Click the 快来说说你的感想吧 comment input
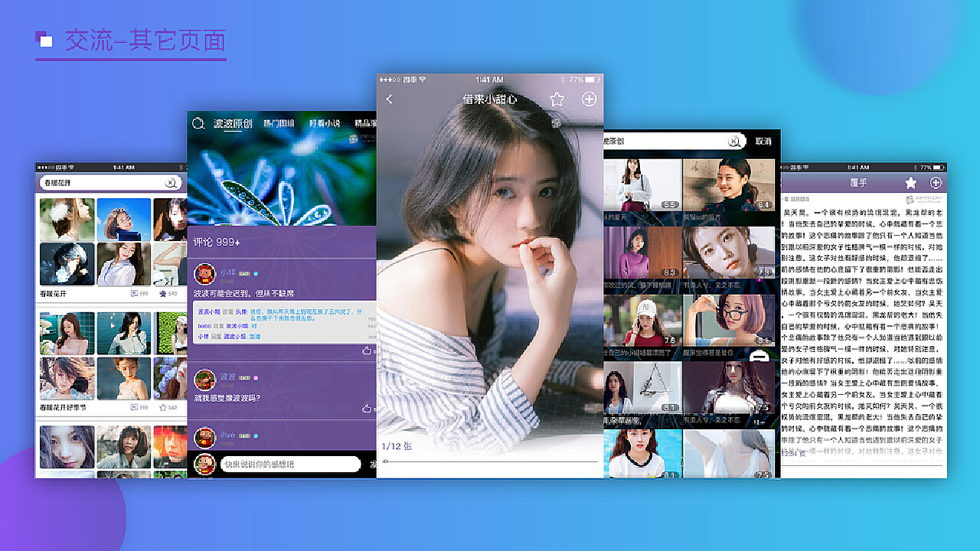The height and width of the screenshot is (551, 980). tap(290, 464)
